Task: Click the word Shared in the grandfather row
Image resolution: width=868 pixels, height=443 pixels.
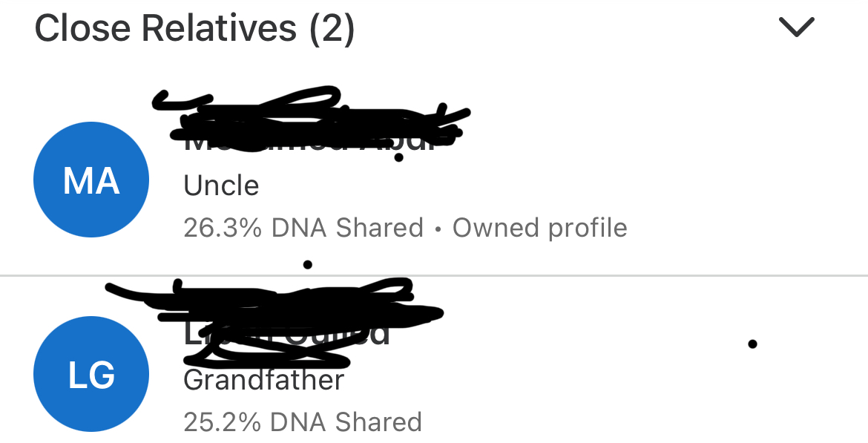Action: (378, 422)
